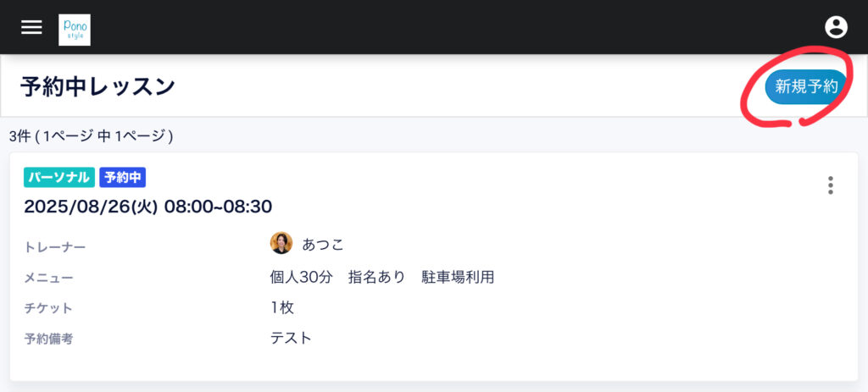Click the パーソナル tag badge
The width and height of the screenshot is (868, 392).
point(58,177)
